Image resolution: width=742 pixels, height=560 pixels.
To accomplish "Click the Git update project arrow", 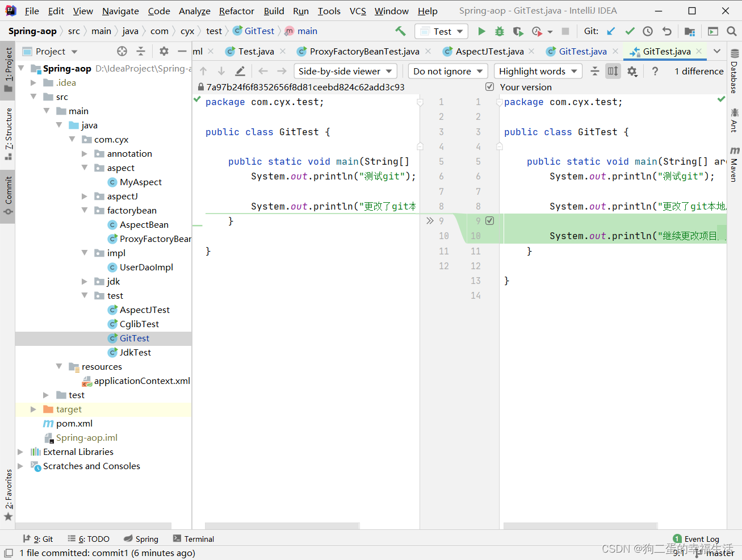I will [611, 31].
